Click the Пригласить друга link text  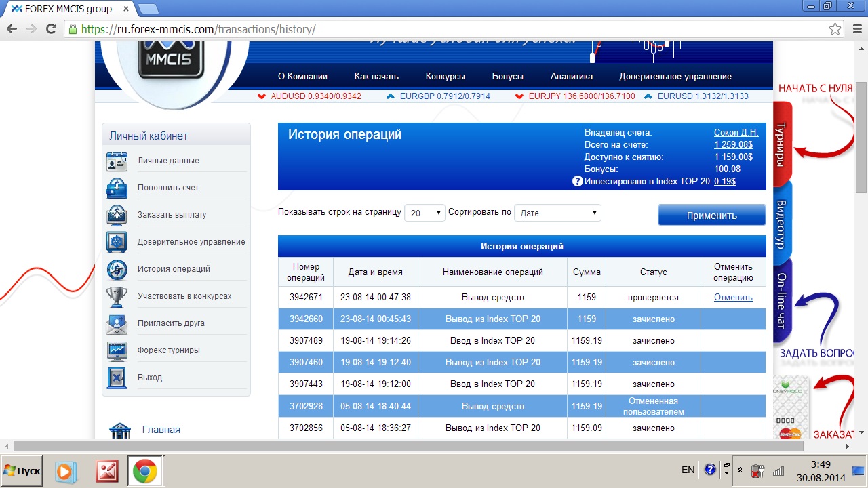click(171, 323)
